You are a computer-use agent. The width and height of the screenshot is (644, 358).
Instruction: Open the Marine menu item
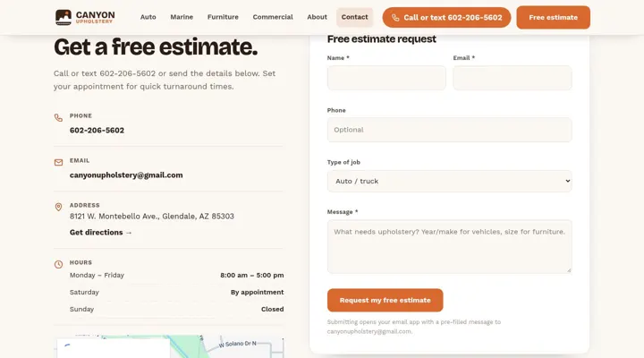[182, 17]
